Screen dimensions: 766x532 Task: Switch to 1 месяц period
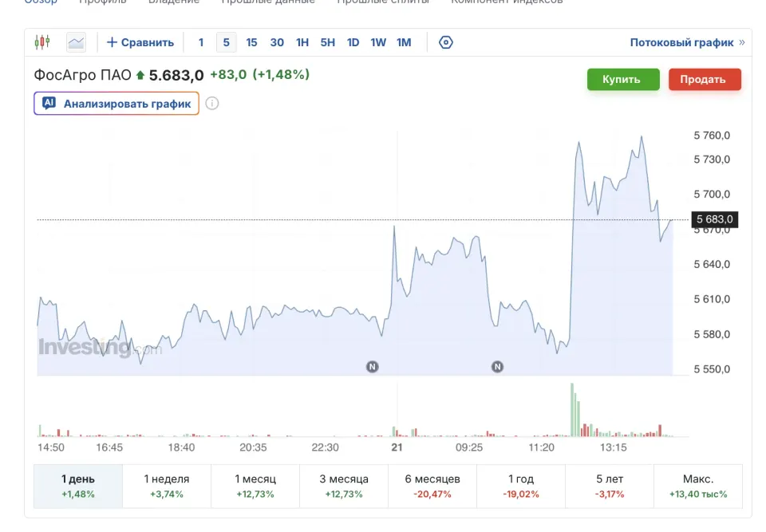coord(255,486)
